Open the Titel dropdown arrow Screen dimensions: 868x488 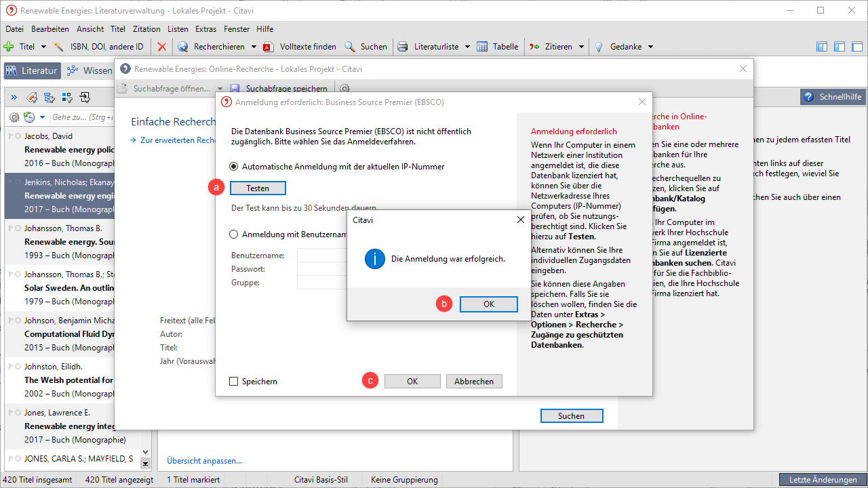[43, 47]
